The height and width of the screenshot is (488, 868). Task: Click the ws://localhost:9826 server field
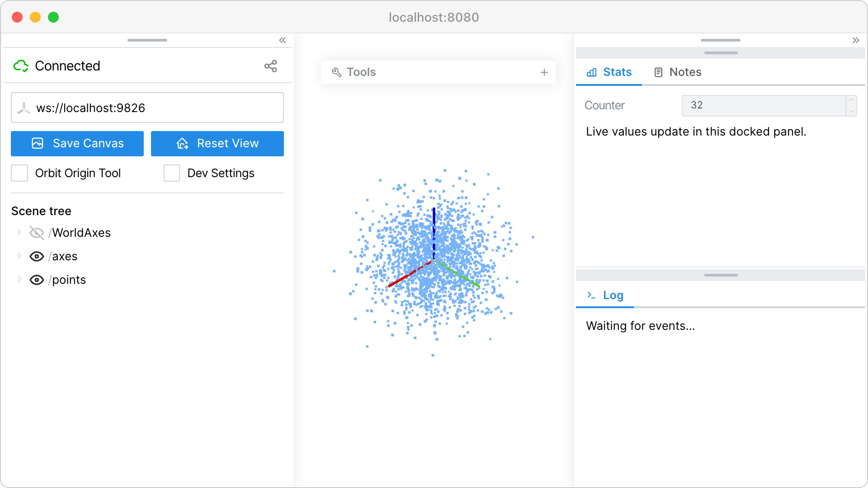point(147,108)
